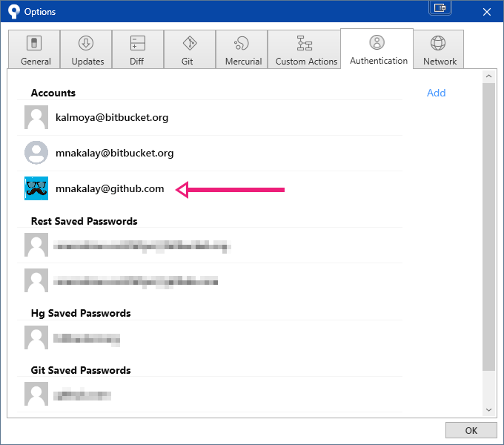Viewport: 504px width, 445px height.
Task: Select the Authentication tab
Action: [377, 48]
